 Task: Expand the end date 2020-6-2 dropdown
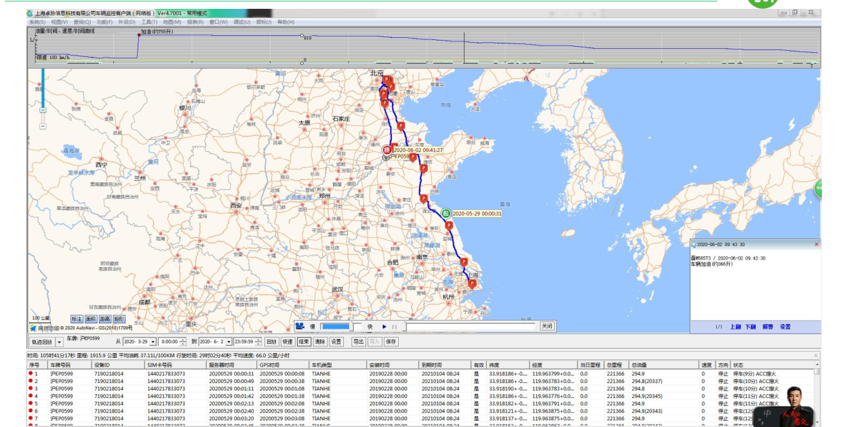point(228,342)
